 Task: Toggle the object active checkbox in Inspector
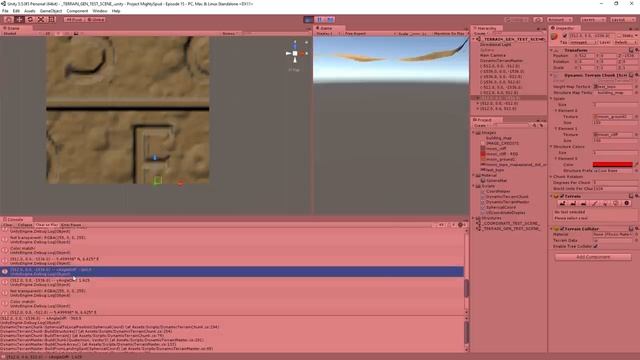tap(565, 36)
